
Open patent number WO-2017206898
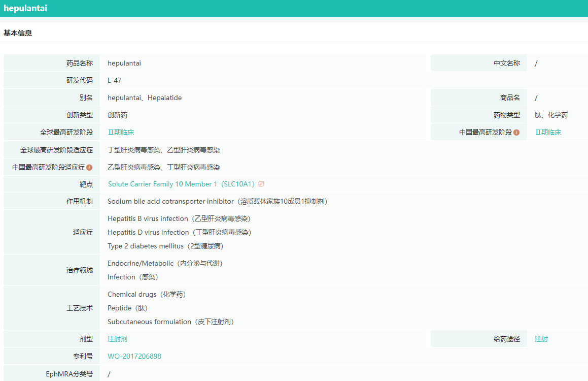click(134, 356)
